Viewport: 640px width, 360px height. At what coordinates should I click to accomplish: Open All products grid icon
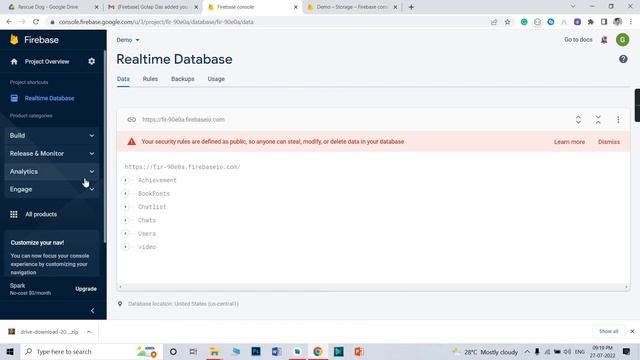point(14,214)
